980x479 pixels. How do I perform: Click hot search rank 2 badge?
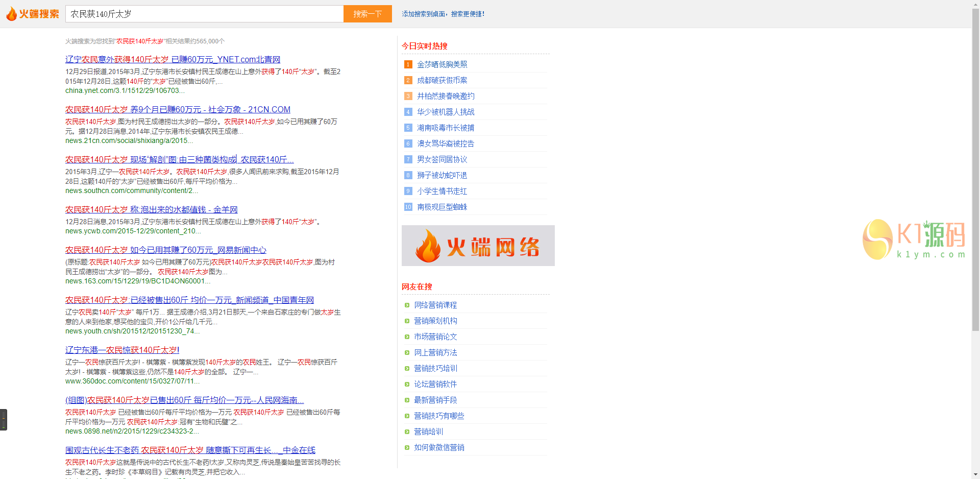(x=408, y=80)
